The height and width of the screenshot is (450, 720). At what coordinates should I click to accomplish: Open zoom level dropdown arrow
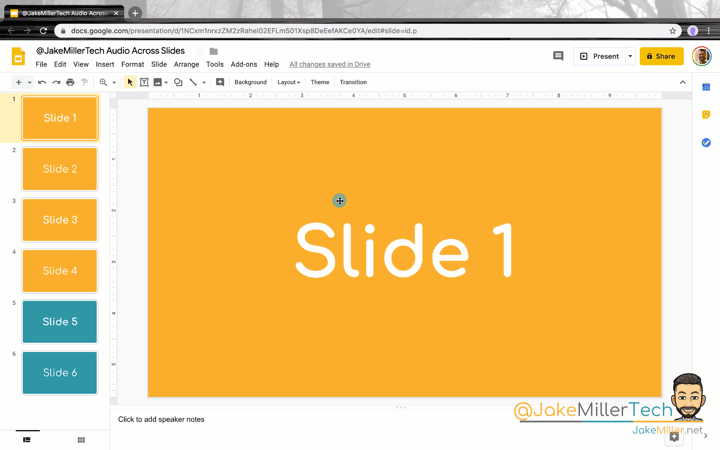(114, 83)
